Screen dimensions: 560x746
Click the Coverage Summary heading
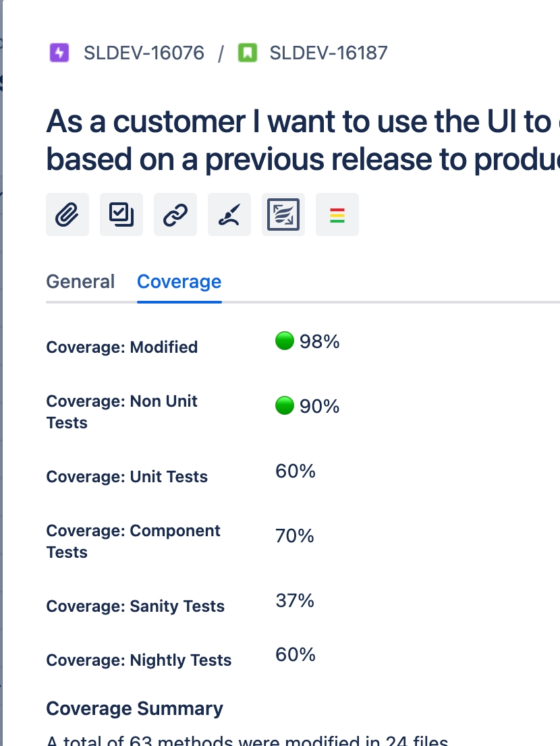coord(134,709)
